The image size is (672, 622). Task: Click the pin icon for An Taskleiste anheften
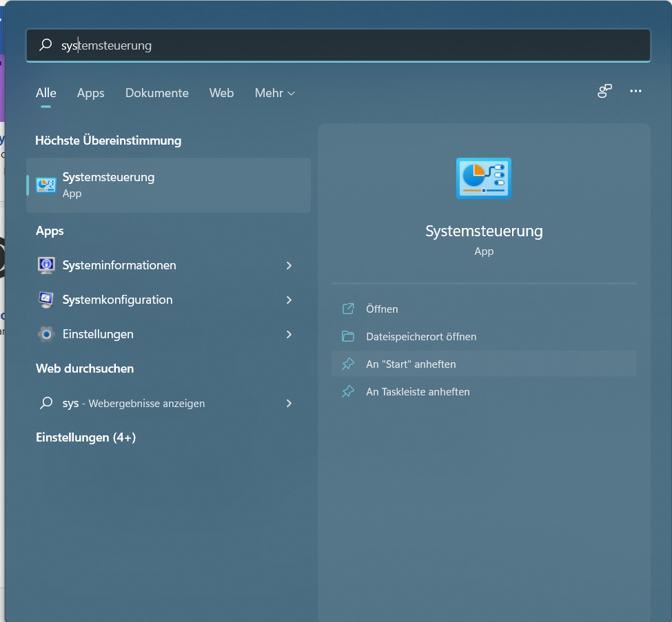click(348, 391)
